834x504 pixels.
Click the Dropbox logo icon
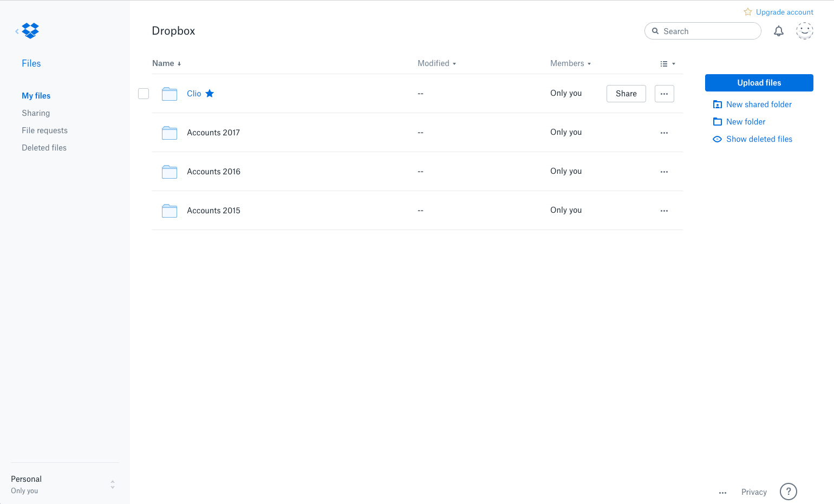[30, 31]
